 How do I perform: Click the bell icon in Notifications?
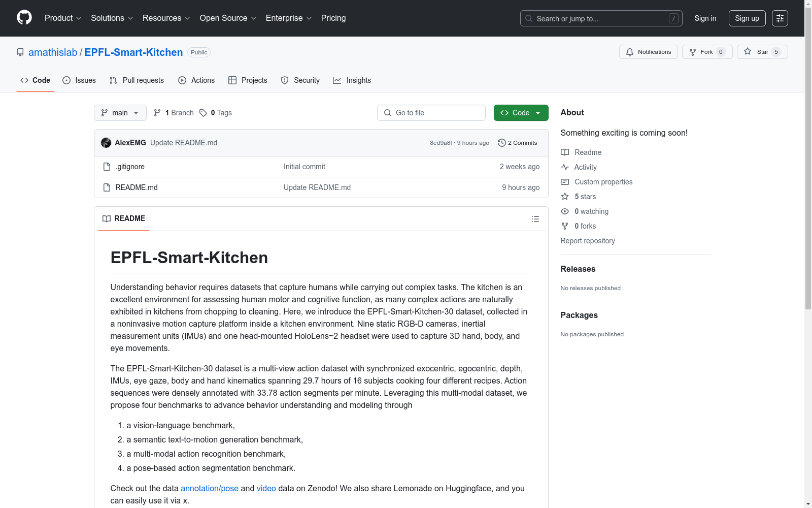tap(630, 52)
